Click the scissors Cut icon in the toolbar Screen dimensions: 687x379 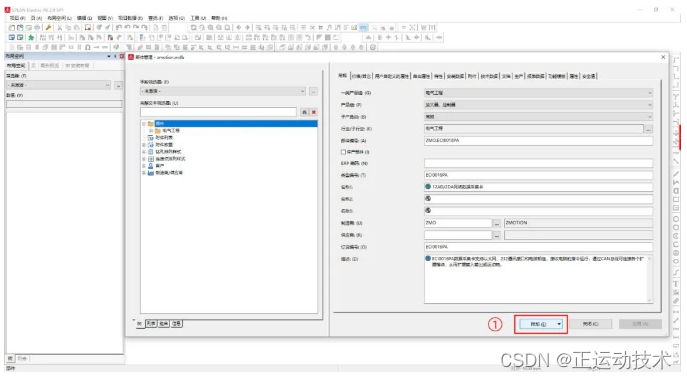point(60,28)
